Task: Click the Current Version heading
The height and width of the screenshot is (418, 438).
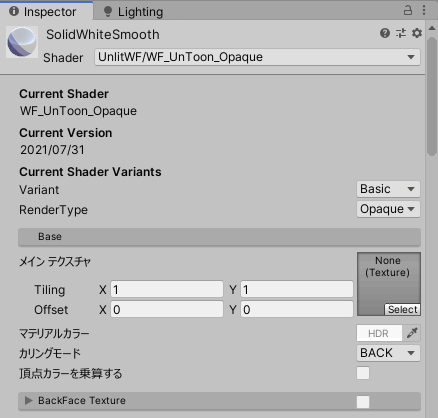Action: (66, 133)
